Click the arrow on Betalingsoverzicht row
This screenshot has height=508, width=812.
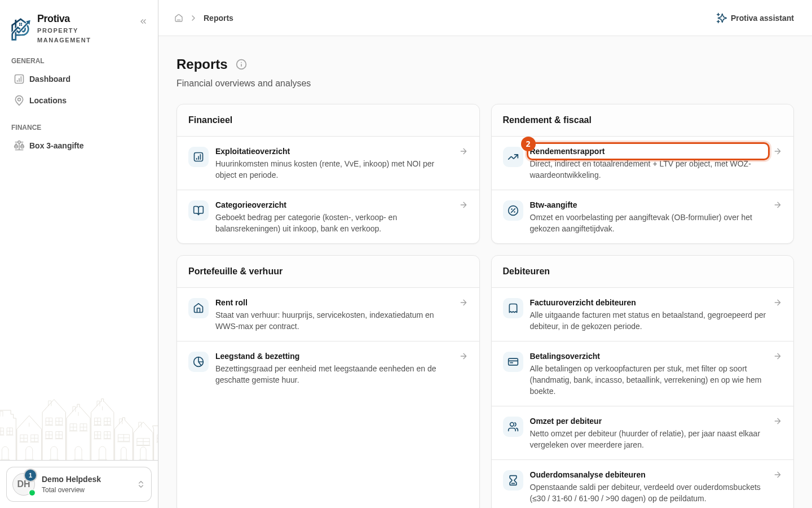(778, 356)
